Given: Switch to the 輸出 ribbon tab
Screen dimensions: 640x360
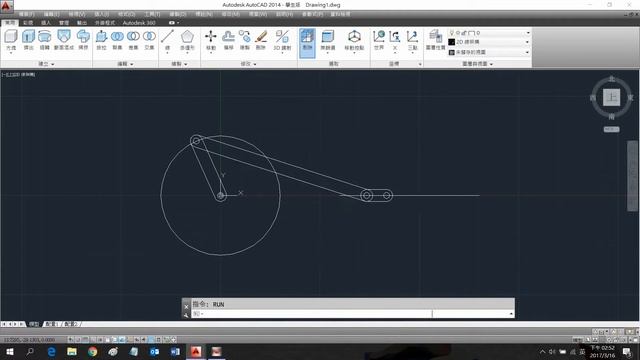Looking at the screenshot, I should click(82, 23).
